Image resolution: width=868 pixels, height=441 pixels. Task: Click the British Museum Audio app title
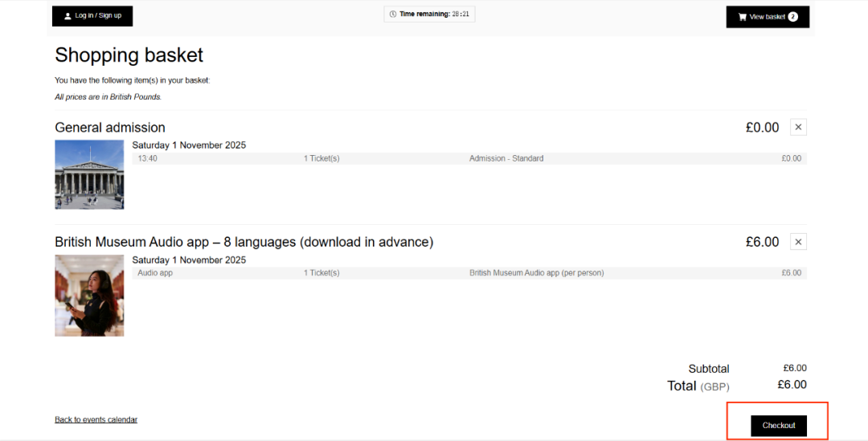[x=244, y=242]
